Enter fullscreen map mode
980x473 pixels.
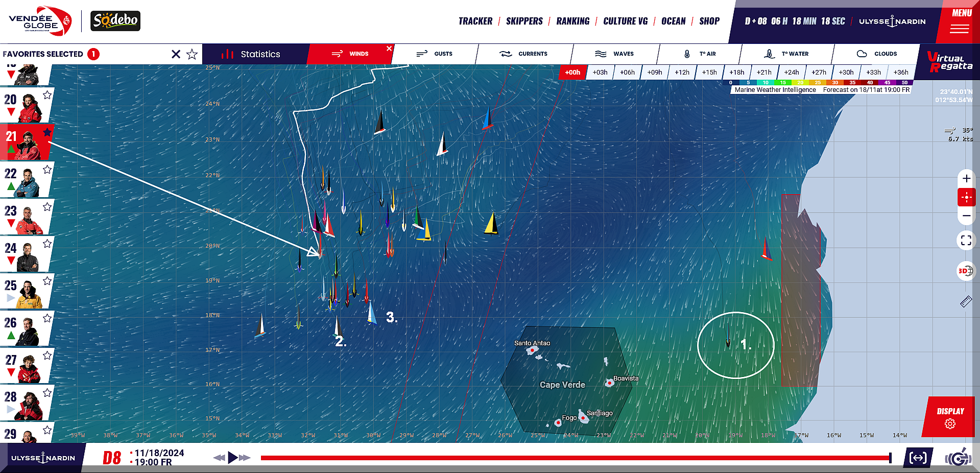click(x=966, y=240)
